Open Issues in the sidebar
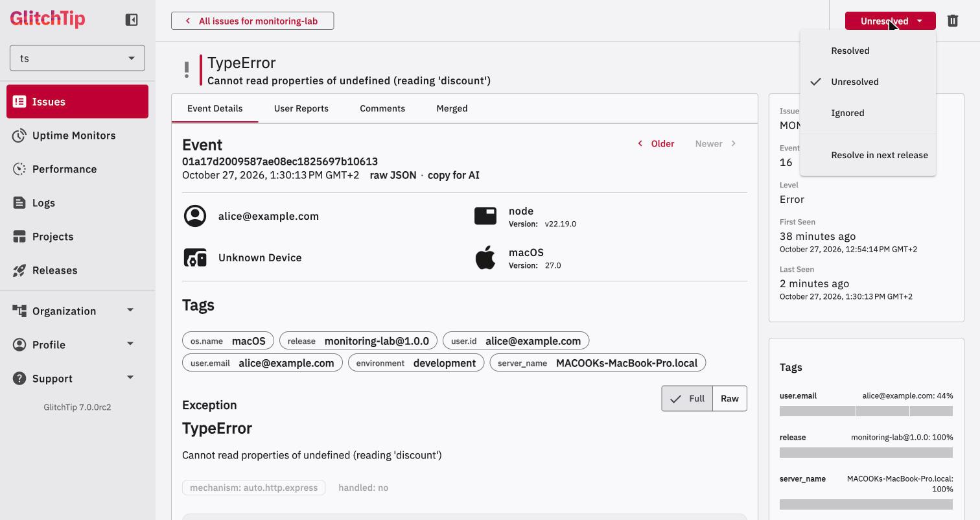This screenshot has height=520, width=980. (x=77, y=102)
